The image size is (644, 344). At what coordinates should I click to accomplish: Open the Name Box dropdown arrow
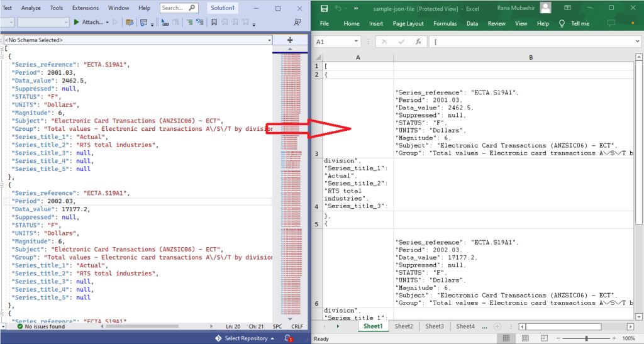(357, 42)
